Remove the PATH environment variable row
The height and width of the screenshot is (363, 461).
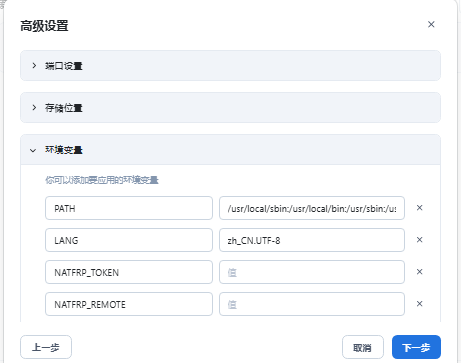[419, 208]
